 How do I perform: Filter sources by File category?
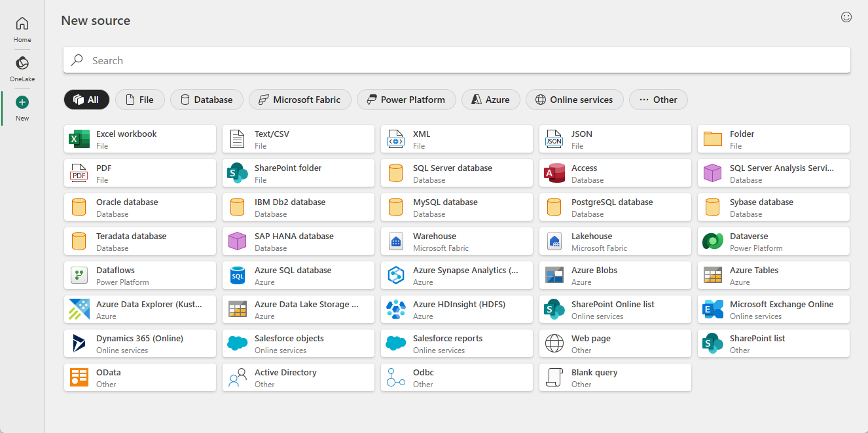tap(140, 100)
